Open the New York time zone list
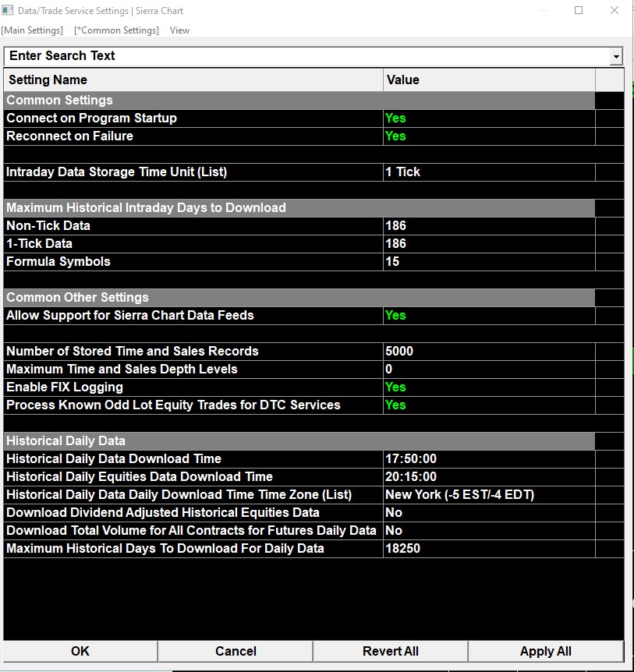The width and height of the screenshot is (634, 672). coord(489,495)
